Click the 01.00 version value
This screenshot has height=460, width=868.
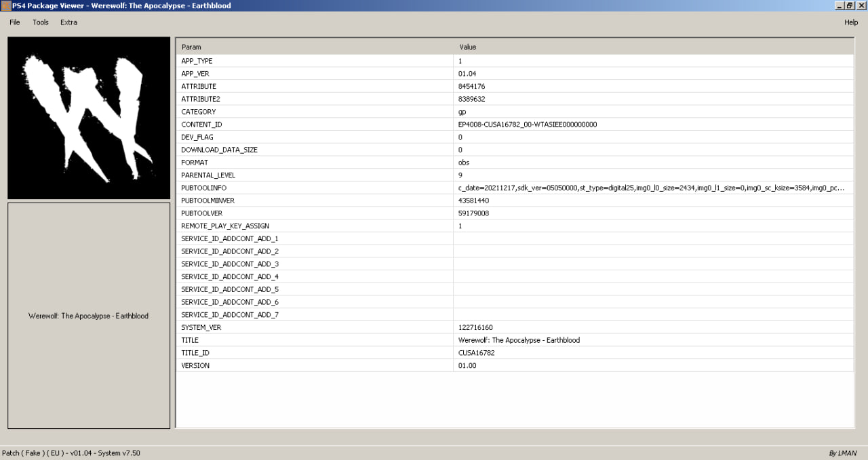(467, 366)
